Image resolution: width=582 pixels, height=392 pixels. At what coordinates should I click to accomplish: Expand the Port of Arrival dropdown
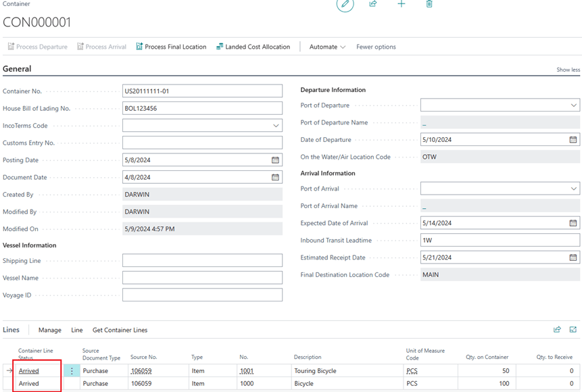[573, 189]
